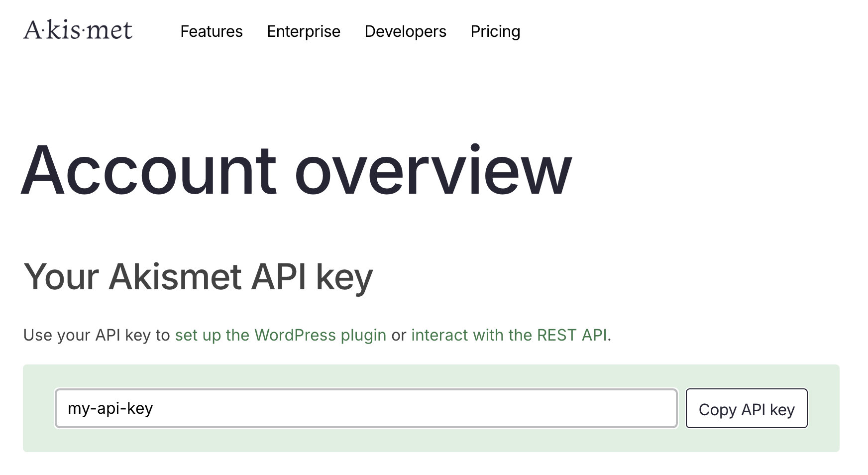Open the Enterprise page

[x=303, y=31]
